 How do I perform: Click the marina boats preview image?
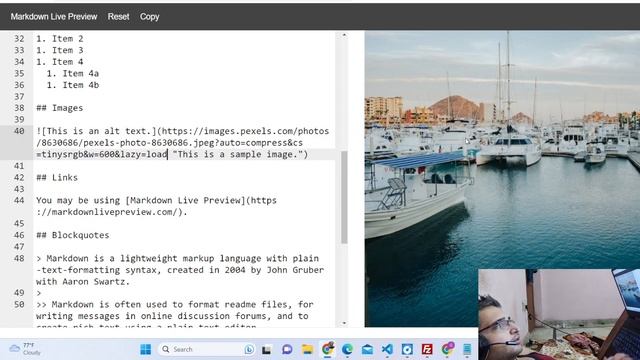[502, 179]
